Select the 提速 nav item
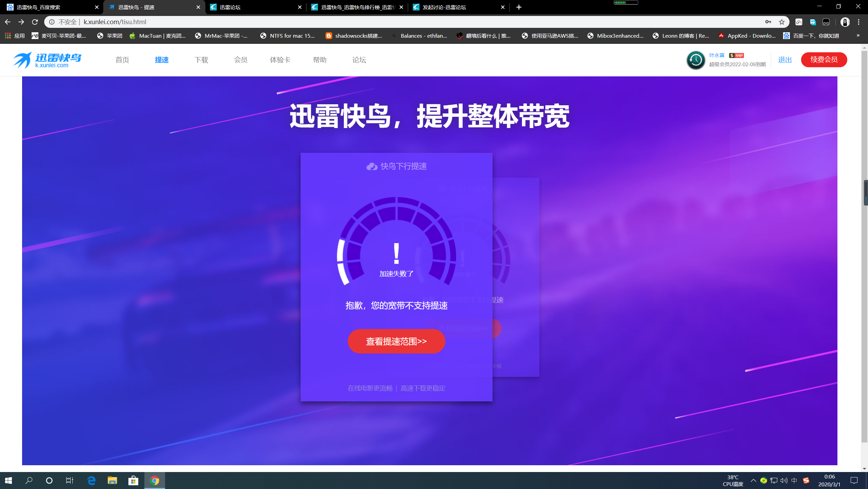868x489 pixels. click(162, 60)
